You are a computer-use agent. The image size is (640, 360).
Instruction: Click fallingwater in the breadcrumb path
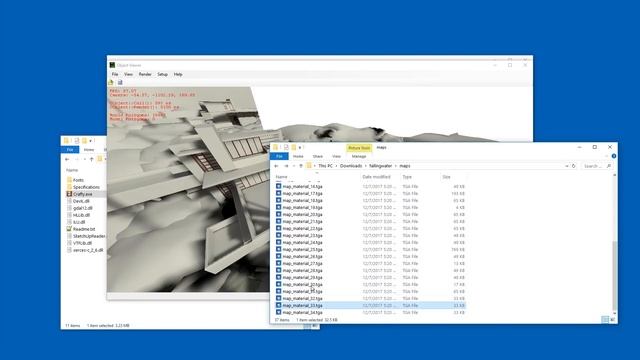pyautogui.click(x=380, y=166)
